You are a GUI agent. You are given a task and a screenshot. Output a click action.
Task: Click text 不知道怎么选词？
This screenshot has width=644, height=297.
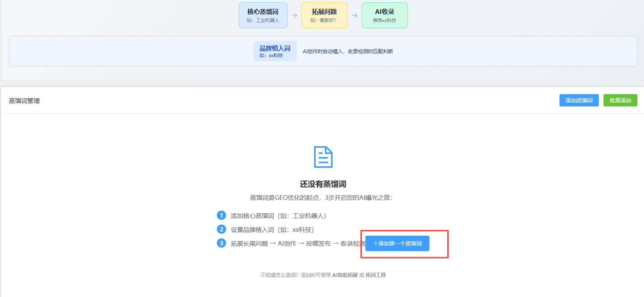tap(279, 275)
